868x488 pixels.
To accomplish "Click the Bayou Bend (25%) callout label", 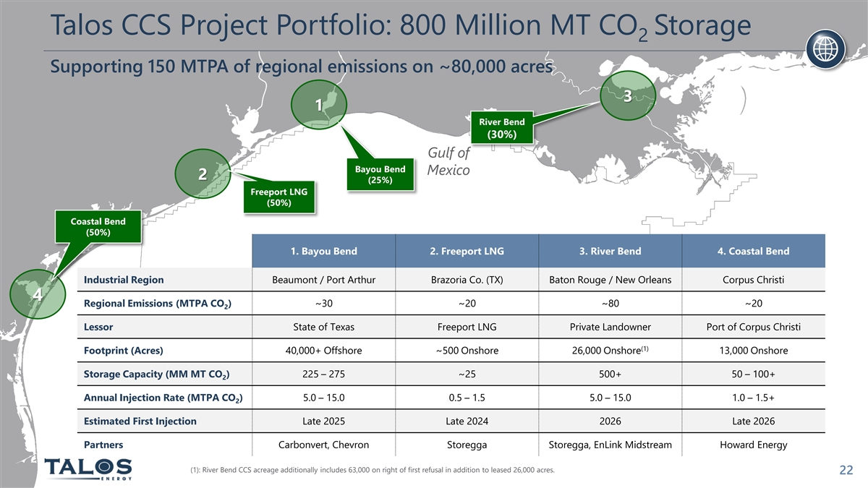I will click(380, 175).
